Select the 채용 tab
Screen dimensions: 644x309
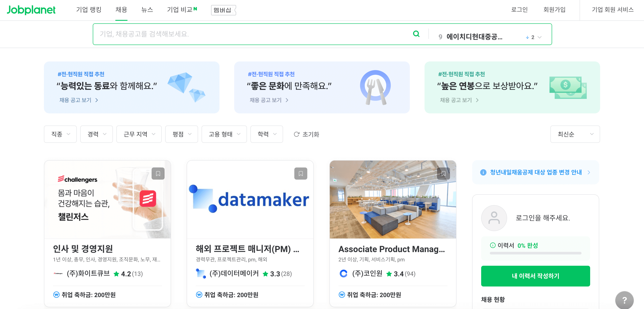[x=121, y=10]
